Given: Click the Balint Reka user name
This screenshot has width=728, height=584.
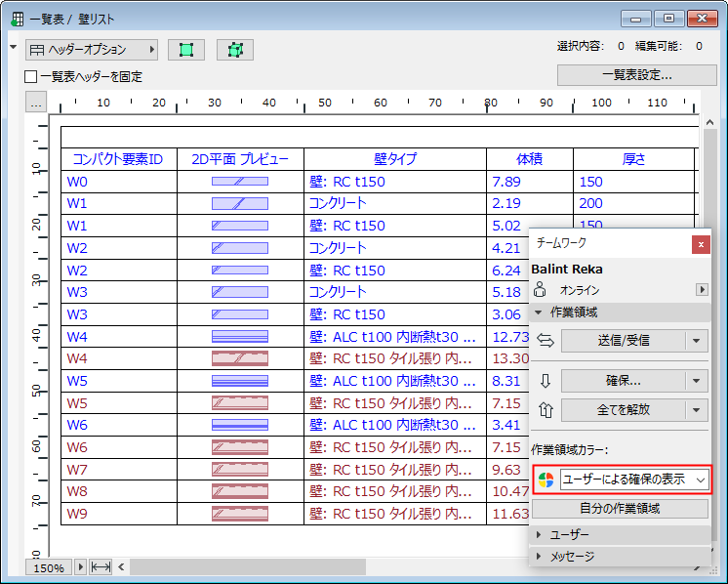Looking at the screenshot, I should pyautogui.click(x=567, y=269).
